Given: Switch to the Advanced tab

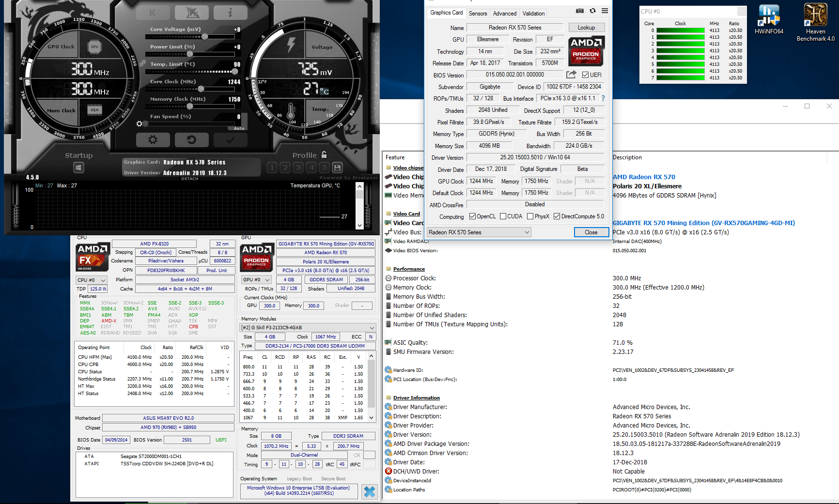Looking at the screenshot, I should [x=505, y=14].
